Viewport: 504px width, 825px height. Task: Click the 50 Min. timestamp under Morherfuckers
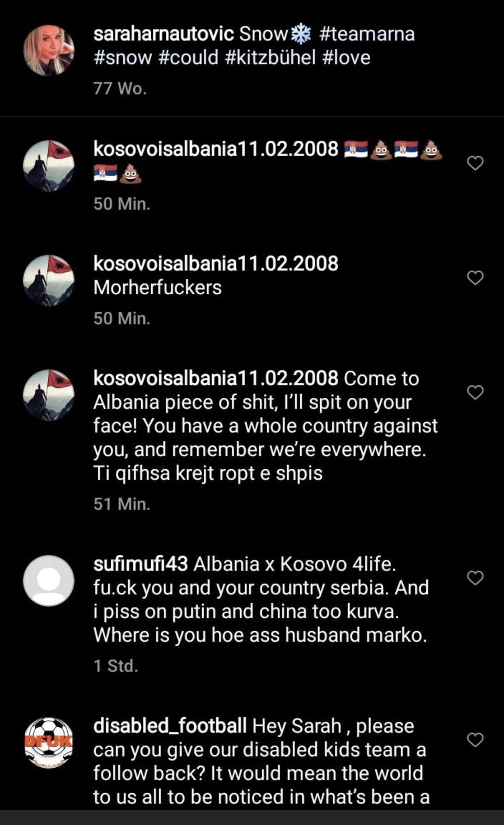click(x=121, y=318)
